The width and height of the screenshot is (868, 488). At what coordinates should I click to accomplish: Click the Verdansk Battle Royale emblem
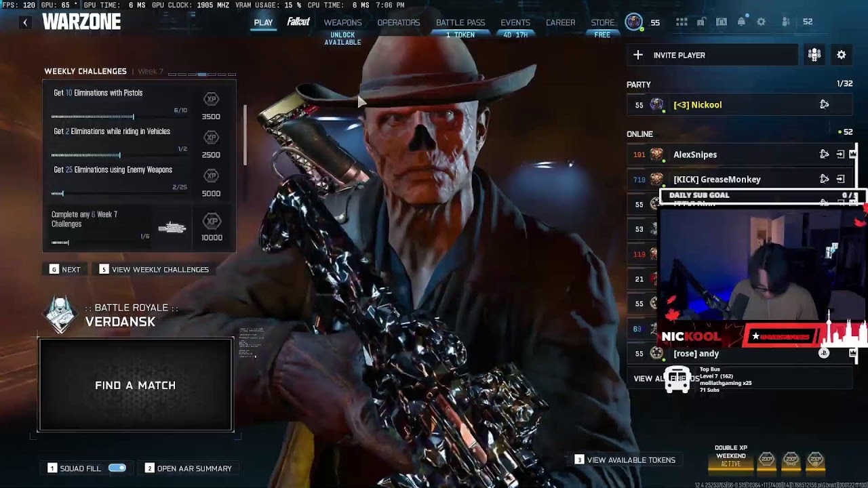coord(59,314)
